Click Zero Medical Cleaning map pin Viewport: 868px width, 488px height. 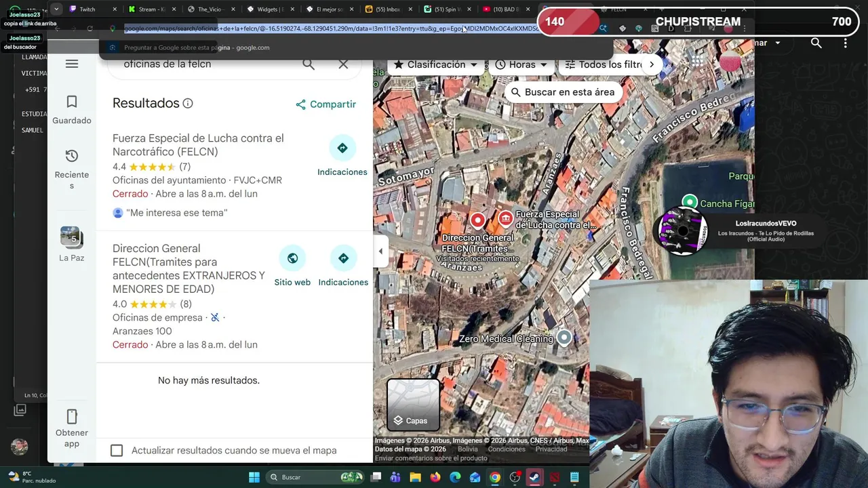pos(564,338)
